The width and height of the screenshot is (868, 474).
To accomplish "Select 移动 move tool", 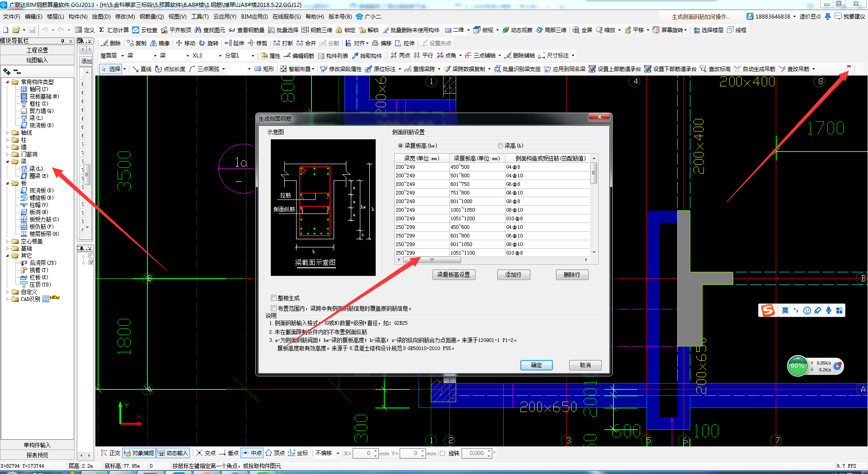I will (x=186, y=43).
